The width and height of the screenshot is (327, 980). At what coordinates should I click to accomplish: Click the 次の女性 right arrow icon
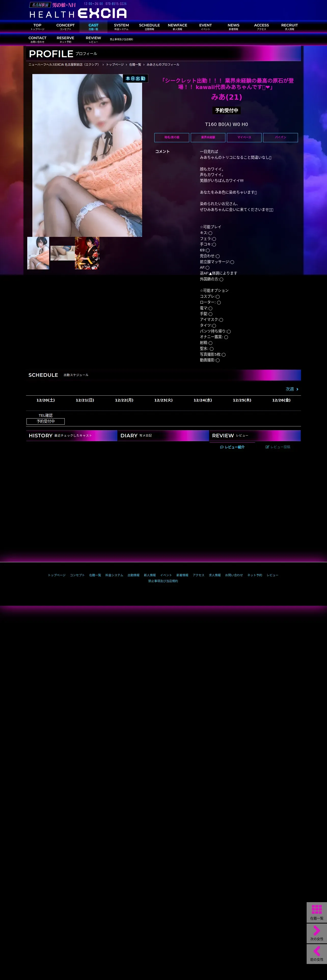point(317,933)
